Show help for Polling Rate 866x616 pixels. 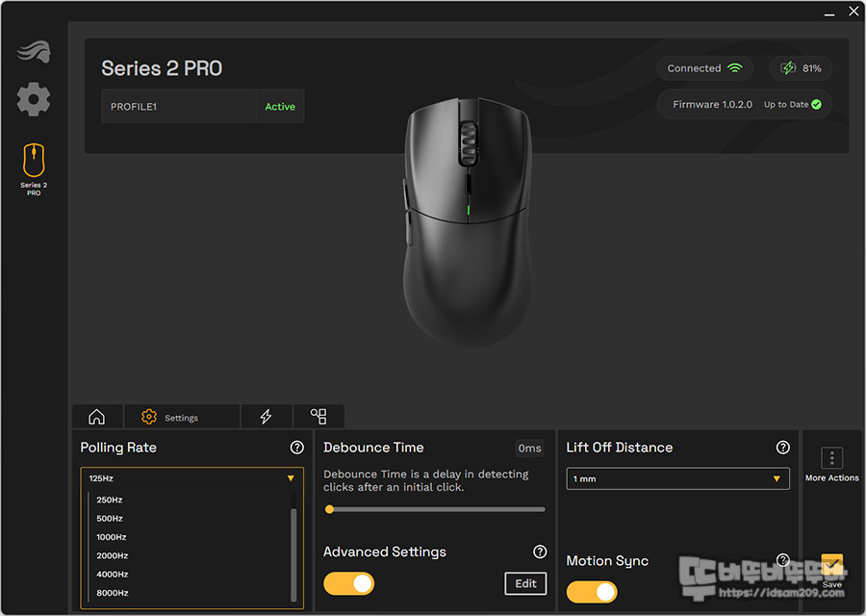[297, 448]
